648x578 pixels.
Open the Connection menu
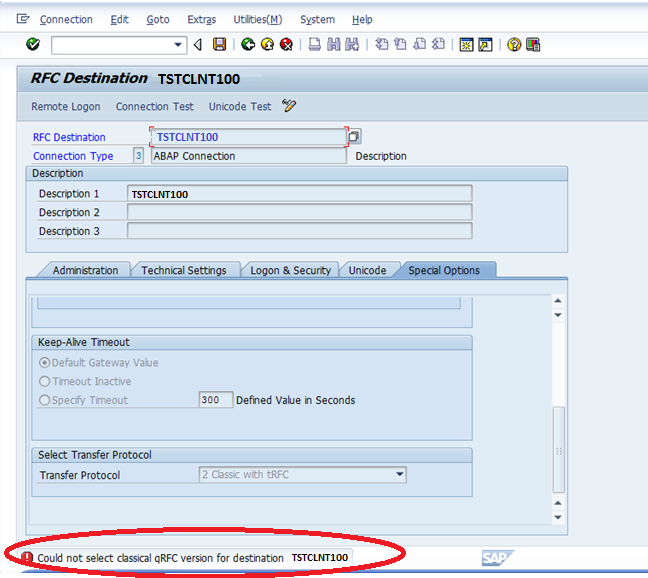click(x=66, y=19)
